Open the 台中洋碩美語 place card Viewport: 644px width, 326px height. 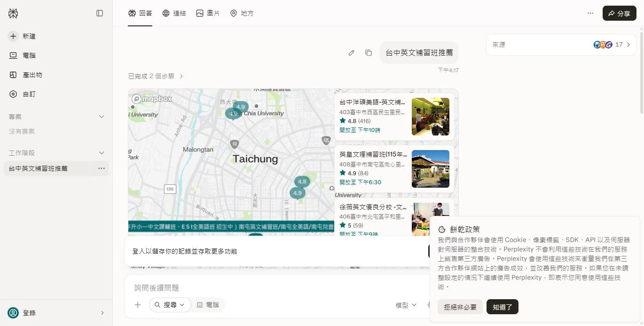[x=394, y=117]
